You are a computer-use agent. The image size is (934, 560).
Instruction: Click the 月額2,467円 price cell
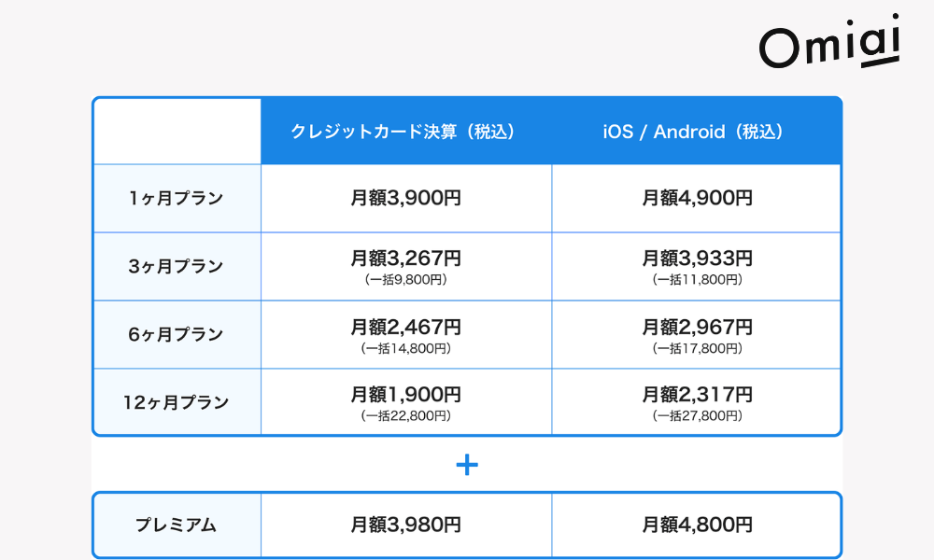coord(405,328)
